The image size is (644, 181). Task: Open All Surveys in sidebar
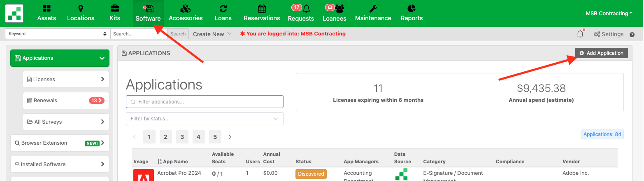(x=66, y=122)
